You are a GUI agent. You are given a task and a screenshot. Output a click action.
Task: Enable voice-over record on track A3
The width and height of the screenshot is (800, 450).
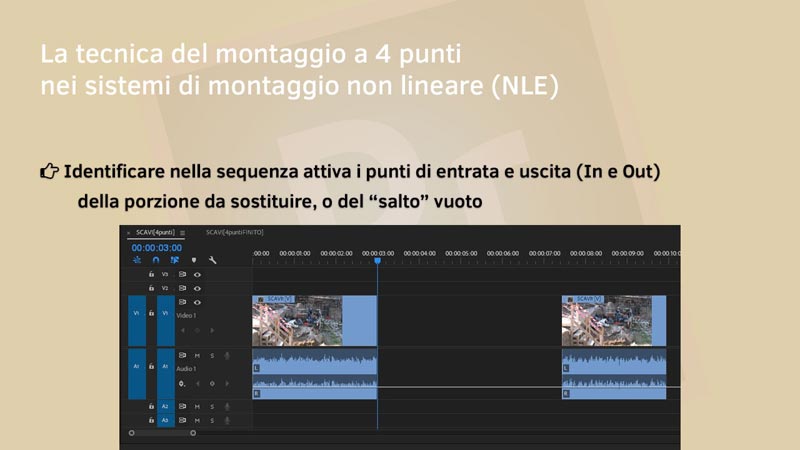[227, 420]
